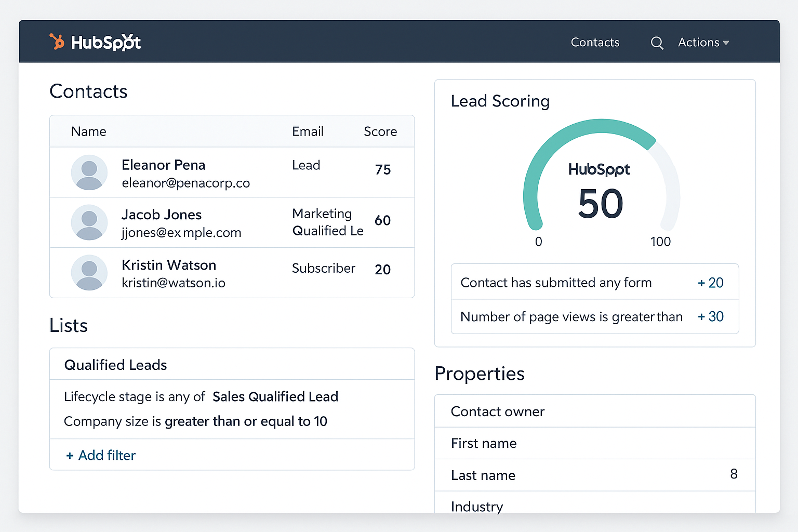Click the Name column header
Screen dimensions: 798x532
(x=88, y=131)
